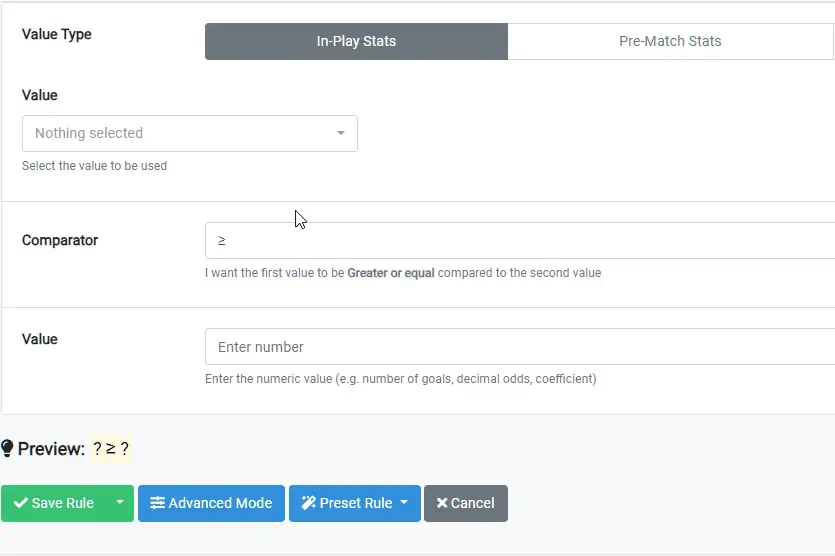Click the magic wand icon on Preset Rule

click(x=308, y=503)
